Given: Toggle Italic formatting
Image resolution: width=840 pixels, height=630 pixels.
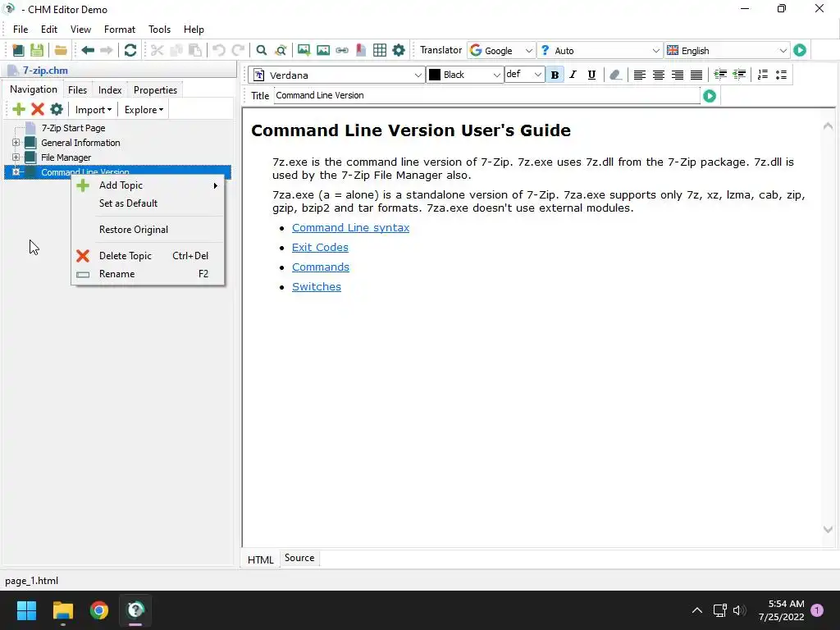Looking at the screenshot, I should point(573,75).
